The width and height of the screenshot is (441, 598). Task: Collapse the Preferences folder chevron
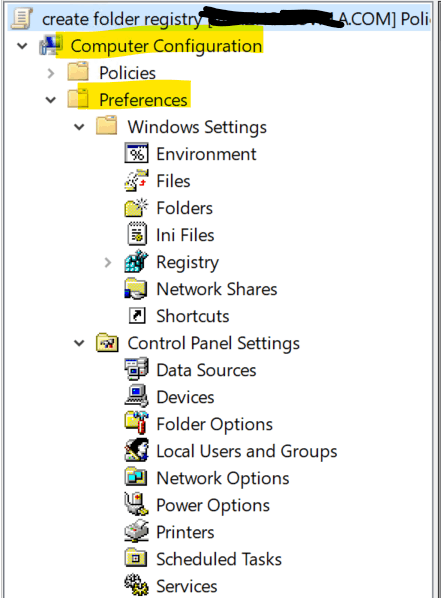coord(51,100)
